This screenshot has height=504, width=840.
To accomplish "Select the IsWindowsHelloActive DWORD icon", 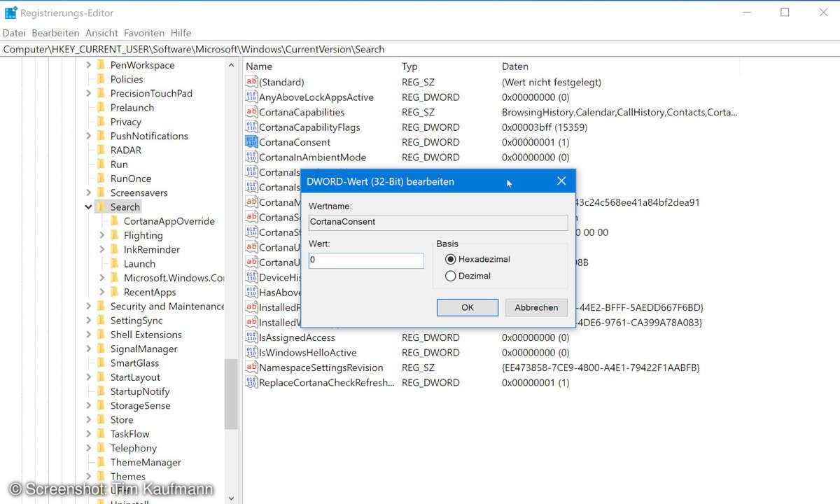I will [x=251, y=352].
